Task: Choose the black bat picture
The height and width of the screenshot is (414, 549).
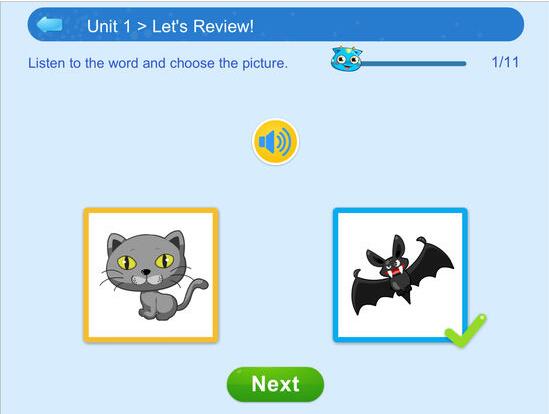Action: 400,275
